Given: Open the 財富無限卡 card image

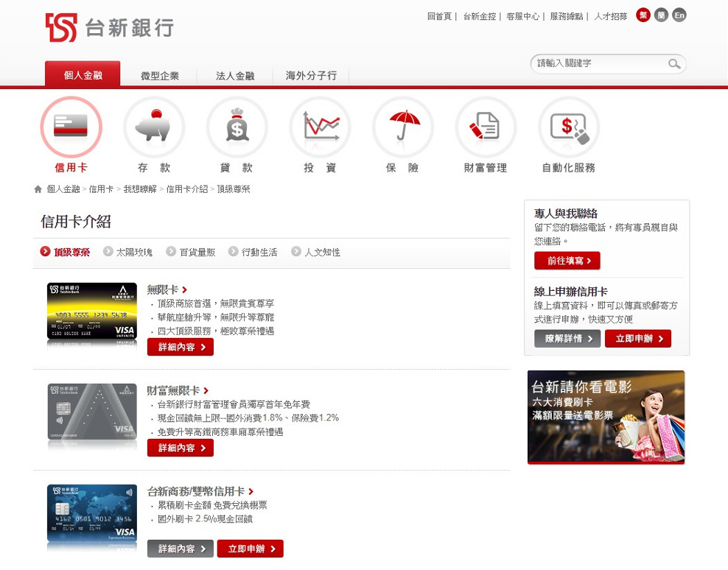Looking at the screenshot, I should [x=92, y=412].
